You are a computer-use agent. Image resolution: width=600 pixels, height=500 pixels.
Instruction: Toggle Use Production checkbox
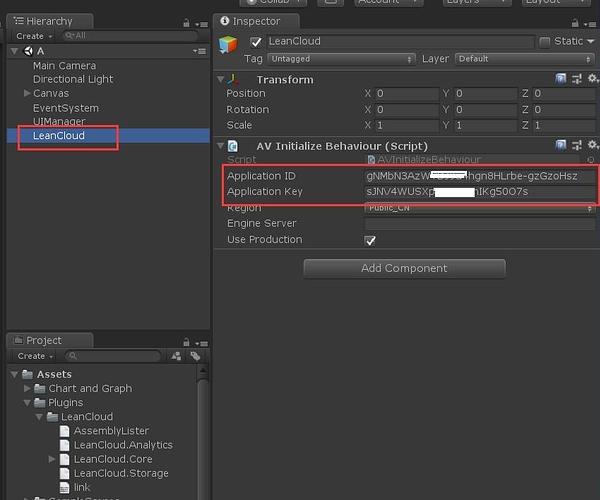pyautogui.click(x=370, y=240)
